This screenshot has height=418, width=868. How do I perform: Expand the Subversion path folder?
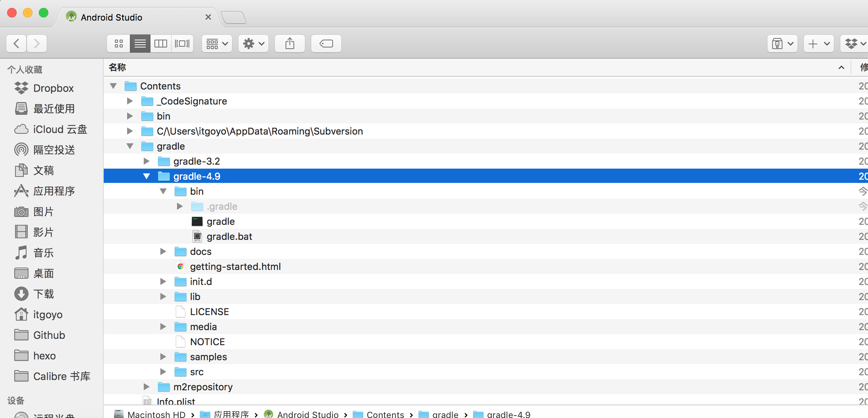coord(130,131)
